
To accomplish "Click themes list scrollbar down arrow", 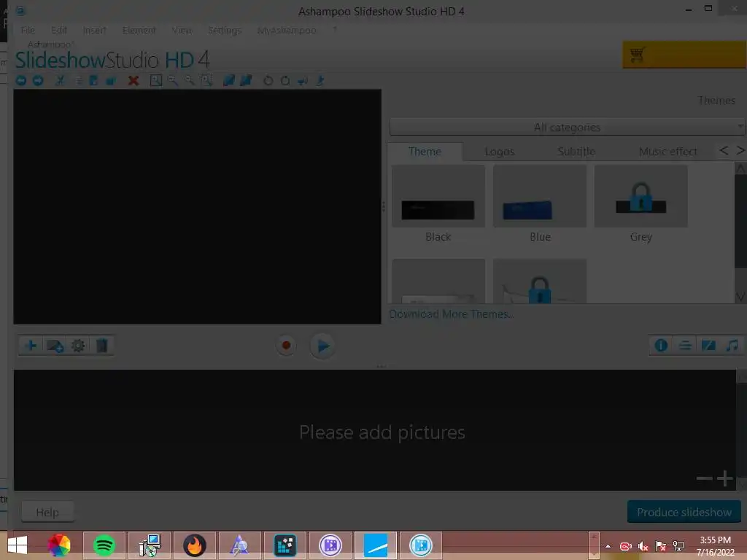I will [x=740, y=297].
